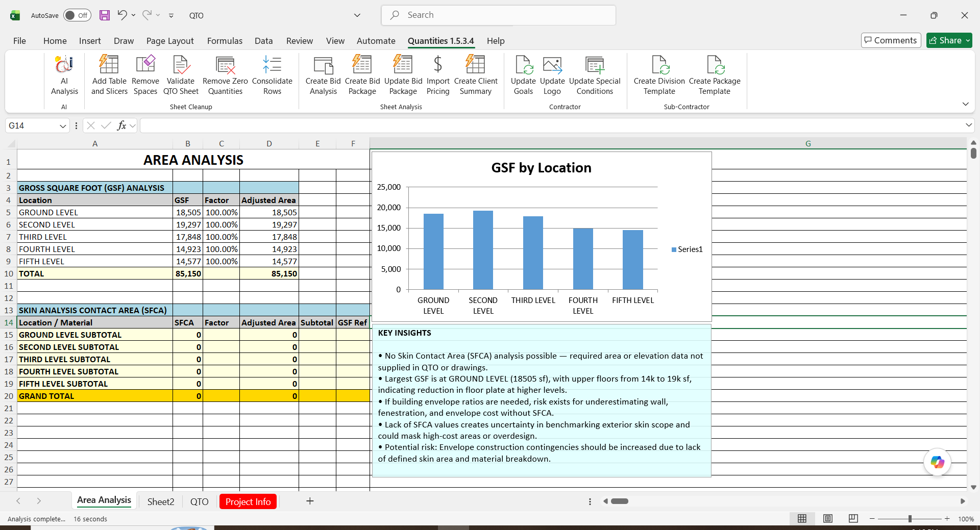Click the Comments button
The height and width of the screenshot is (530, 980).
(891, 40)
